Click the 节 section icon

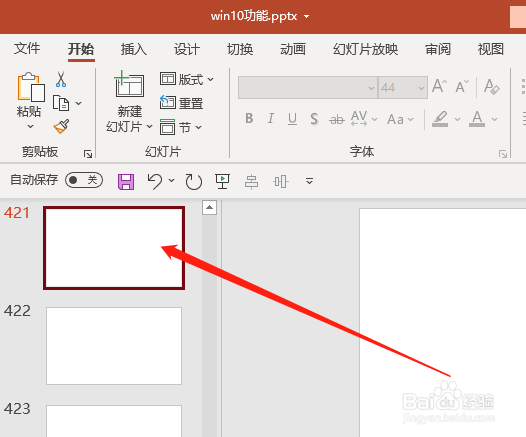(167, 127)
